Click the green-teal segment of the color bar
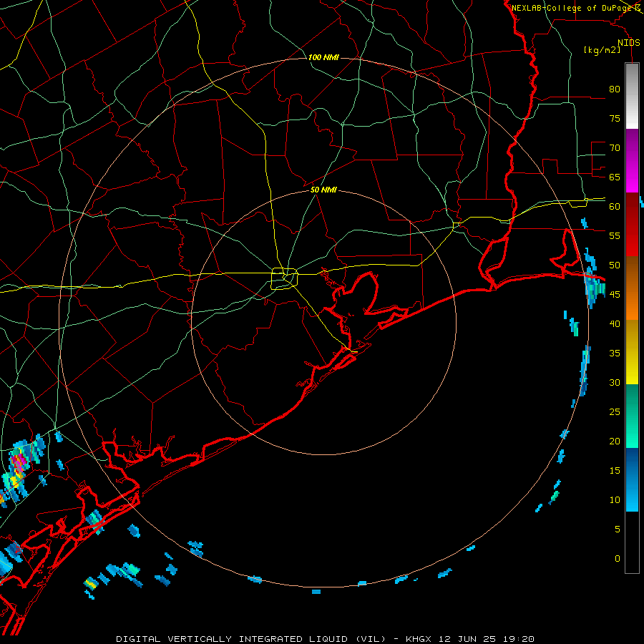The height and width of the screenshot is (644, 644). [632, 416]
